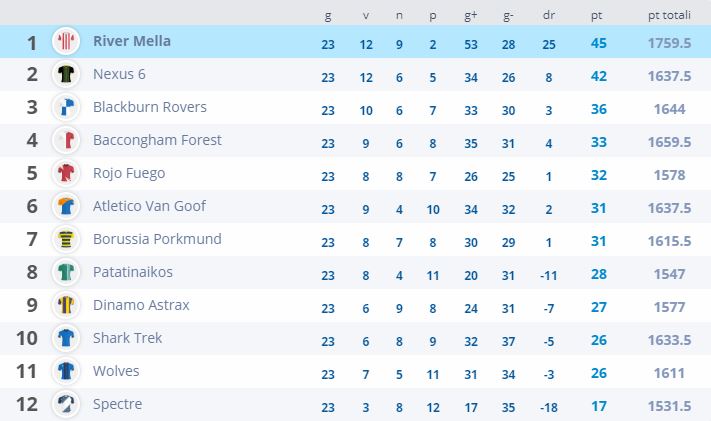Screen dimensions: 711x421
Task: Click the 'g+' goals scored header
Action: 470,15
